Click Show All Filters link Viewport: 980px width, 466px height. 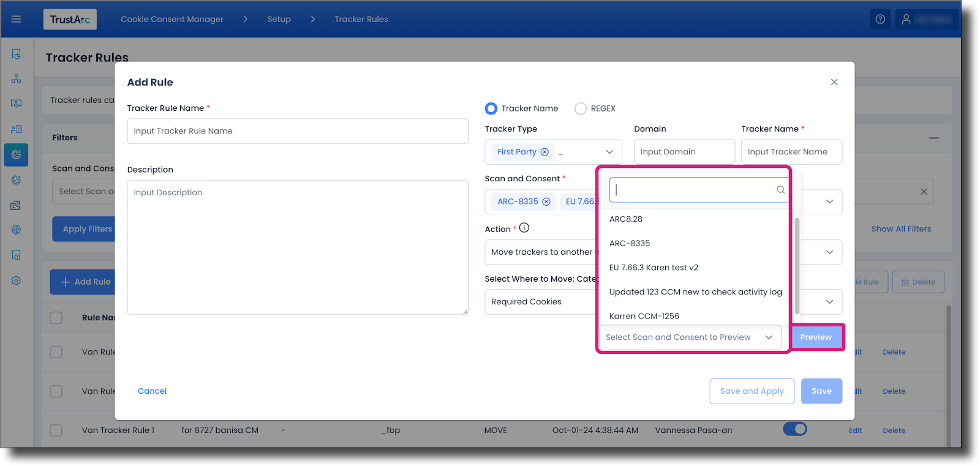[x=901, y=229]
